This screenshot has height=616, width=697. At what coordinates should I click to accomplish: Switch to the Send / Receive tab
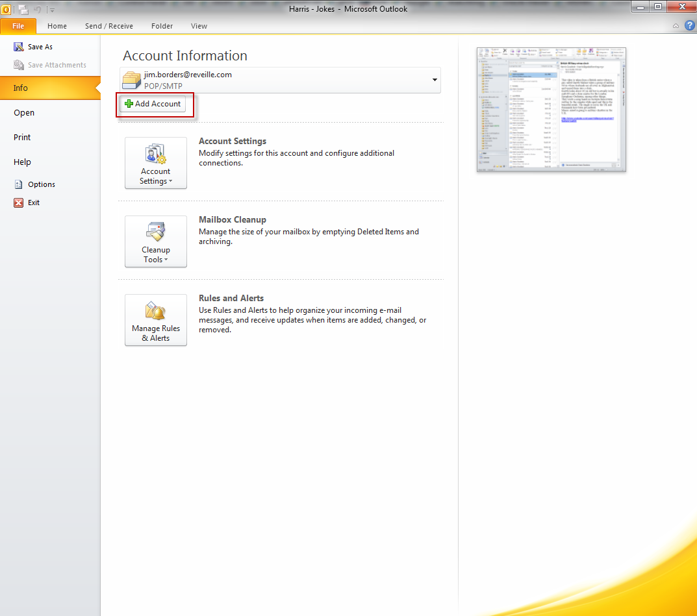pyautogui.click(x=109, y=26)
